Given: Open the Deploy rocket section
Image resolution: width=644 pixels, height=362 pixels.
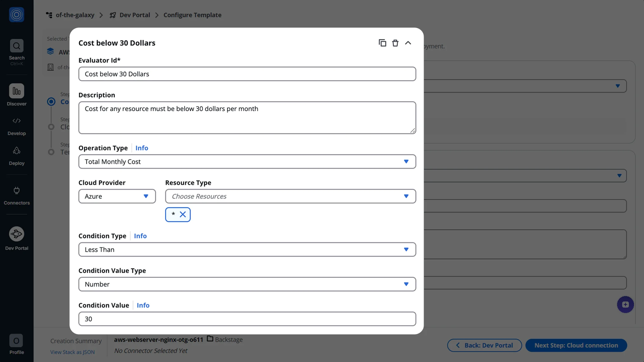Looking at the screenshot, I should (17, 151).
